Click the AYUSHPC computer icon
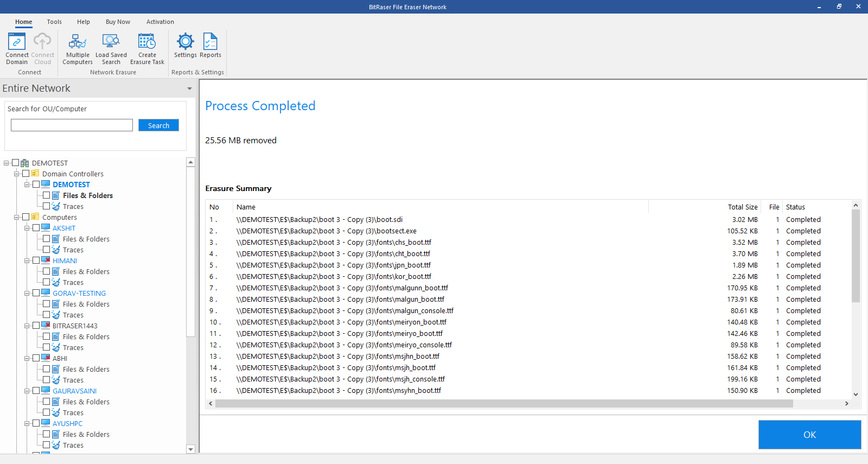This screenshot has width=868, height=464. coord(46,423)
